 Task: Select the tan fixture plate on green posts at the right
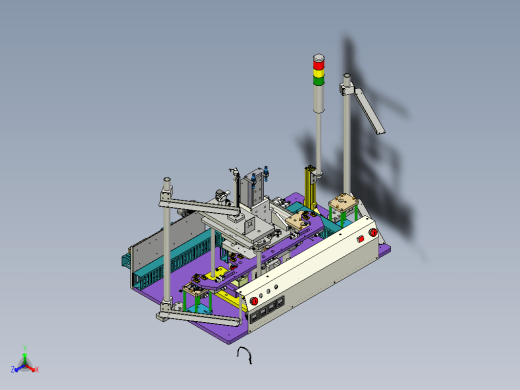[343, 203]
